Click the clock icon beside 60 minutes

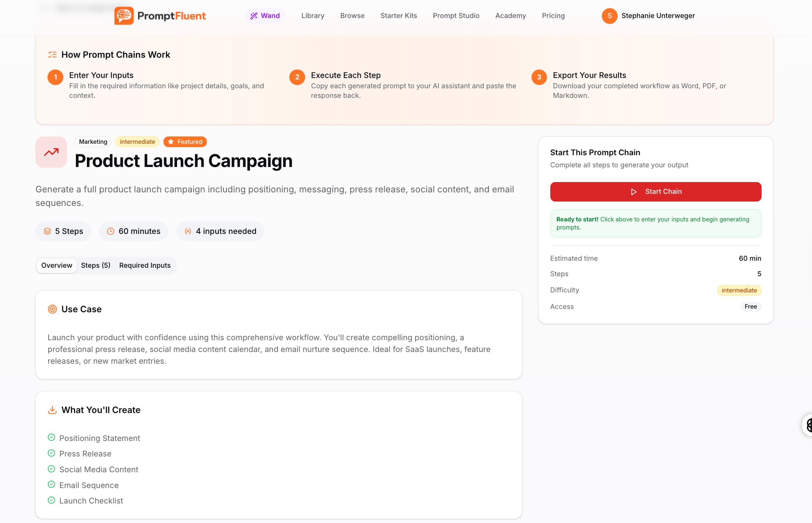(x=110, y=231)
